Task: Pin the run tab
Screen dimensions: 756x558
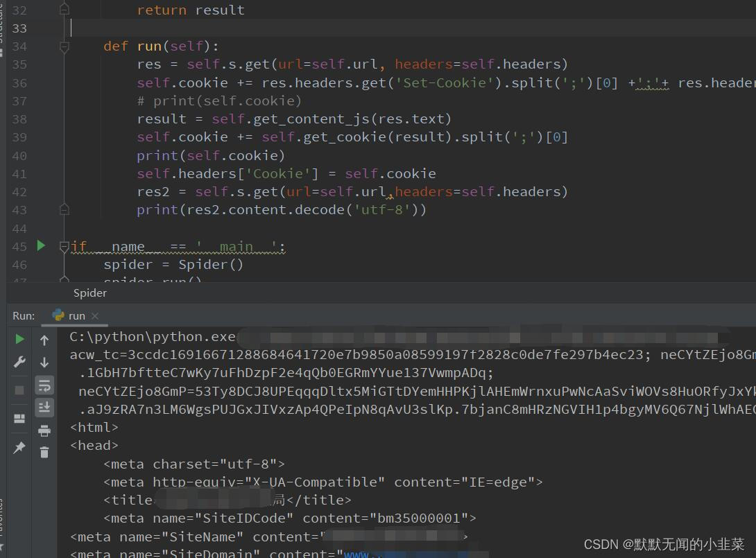Action: tap(20, 447)
